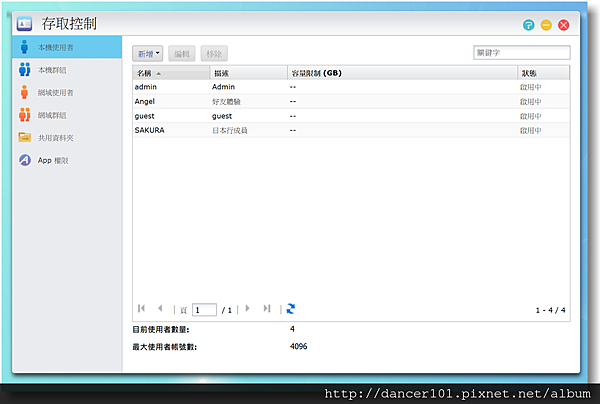Go to first page with pager icon

pos(141,308)
